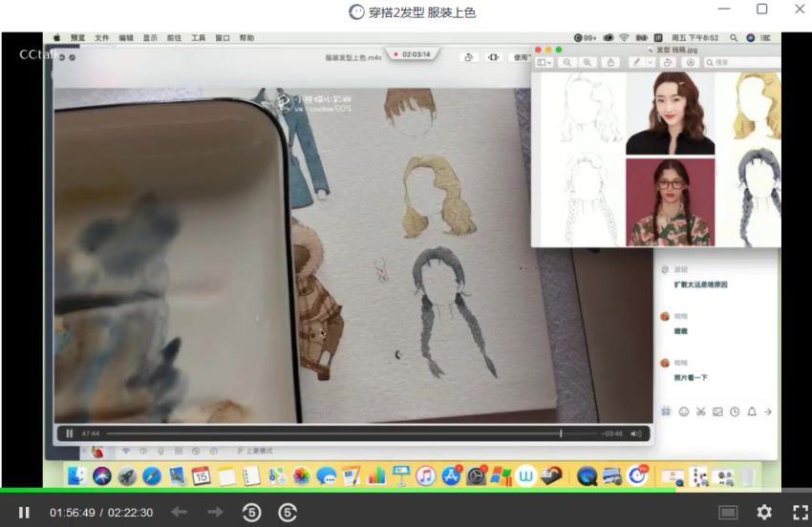Click the red-haired woman reference photo

tap(670, 112)
